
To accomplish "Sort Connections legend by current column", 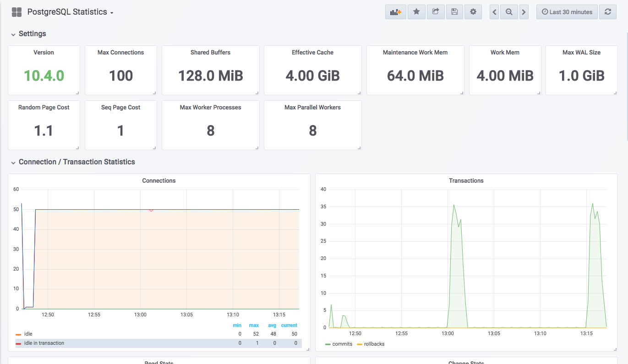I will click(x=289, y=326).
